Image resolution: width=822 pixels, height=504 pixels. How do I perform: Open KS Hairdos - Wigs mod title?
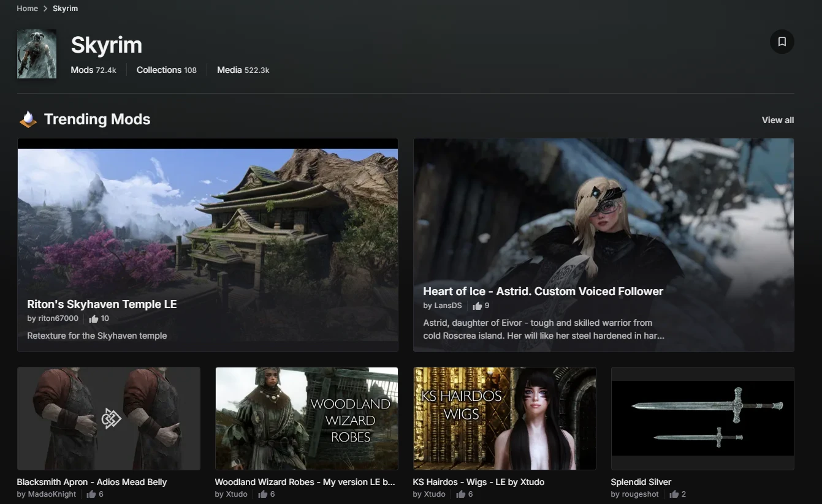click(x=479, y=482)
